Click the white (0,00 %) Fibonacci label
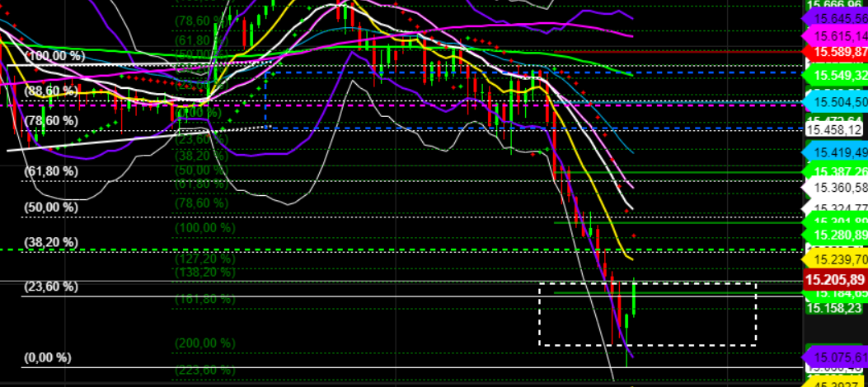The height and width of the screenshot is (387, 868). [48, 357]
